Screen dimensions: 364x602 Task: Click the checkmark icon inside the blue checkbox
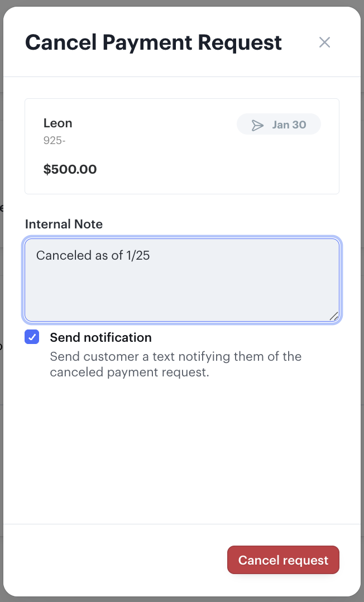pyautogui.click(x=32, y=337)
